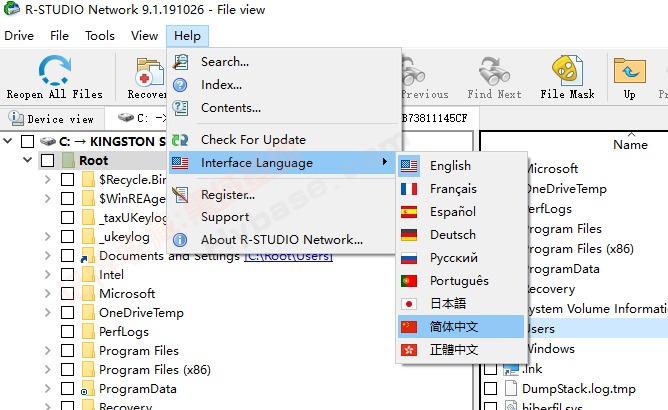Click the Spanish flag icon

[409, 212]
